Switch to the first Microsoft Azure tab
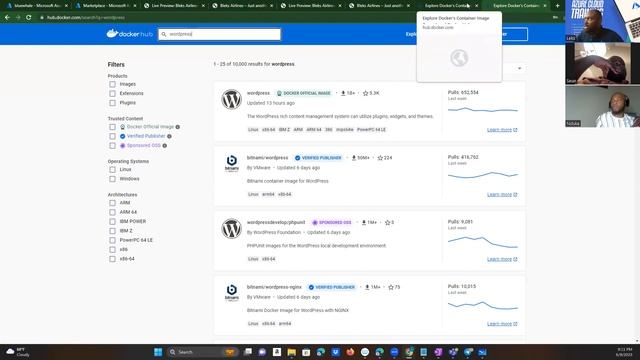640x360 pixels. click(37, 6)
